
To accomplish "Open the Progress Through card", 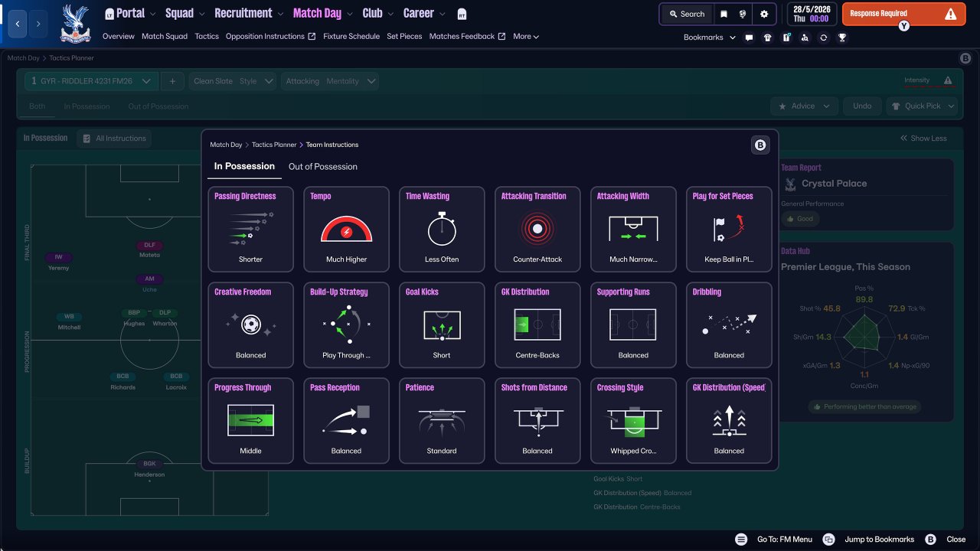I will [x=250, y=420].
